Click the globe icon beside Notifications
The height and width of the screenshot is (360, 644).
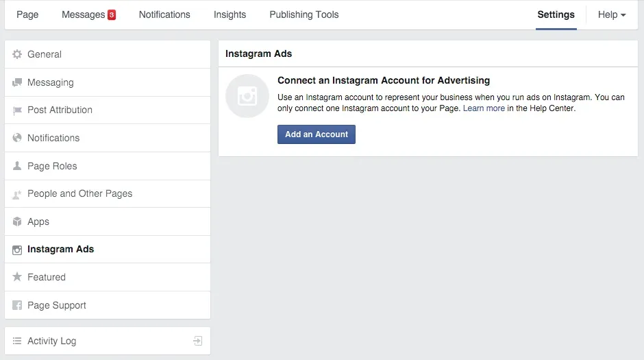17,138
